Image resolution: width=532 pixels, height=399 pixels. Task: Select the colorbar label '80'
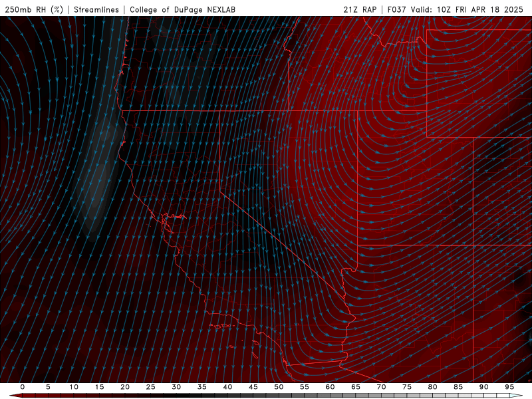pyautogui.click(x=433, y=387)
